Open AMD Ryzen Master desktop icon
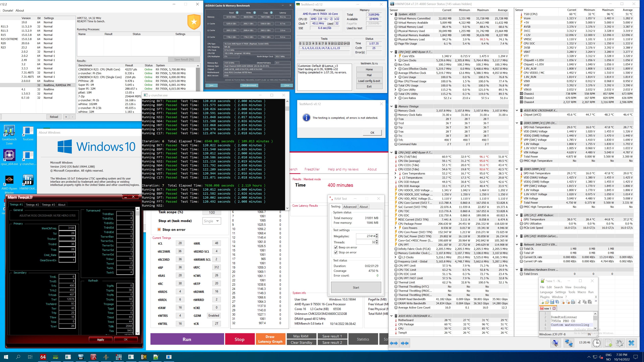The width and height of the screenshot is (644, 362). [x=9, y=184]
